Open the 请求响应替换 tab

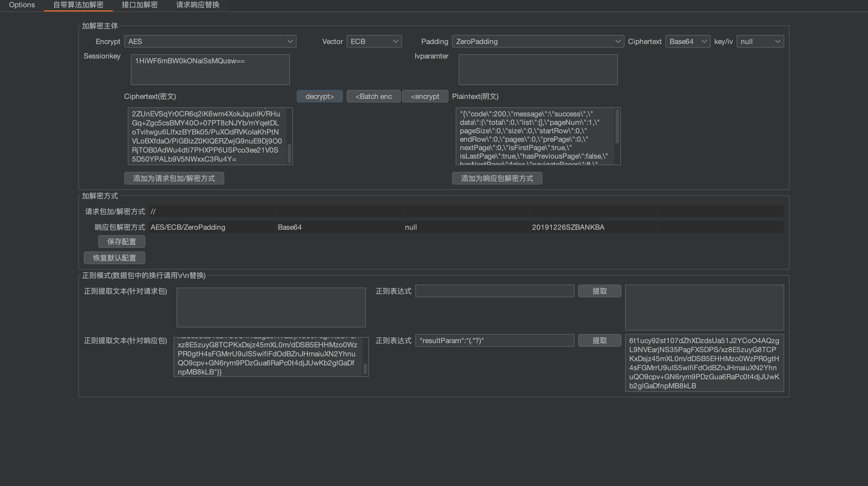[198, 5]
